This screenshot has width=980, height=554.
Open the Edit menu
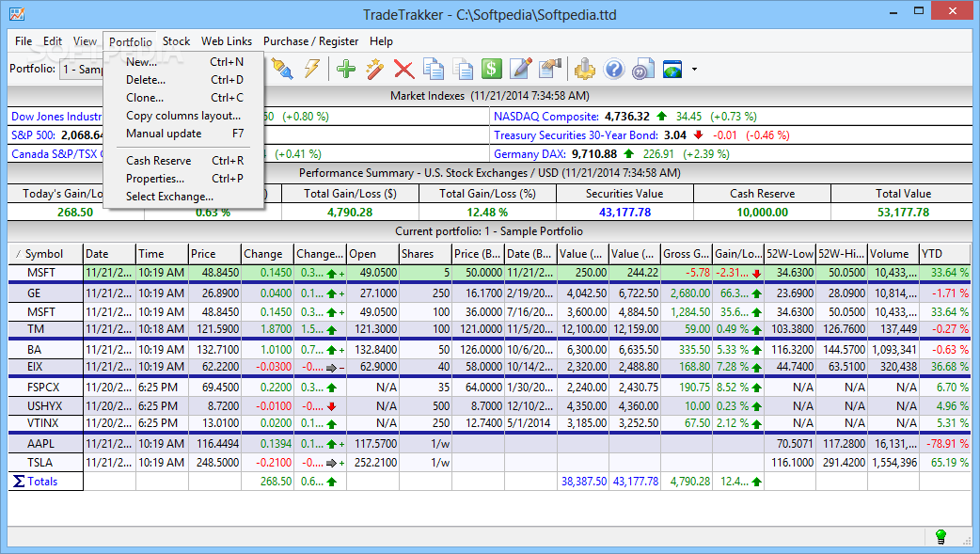click(x=53, y=41)
